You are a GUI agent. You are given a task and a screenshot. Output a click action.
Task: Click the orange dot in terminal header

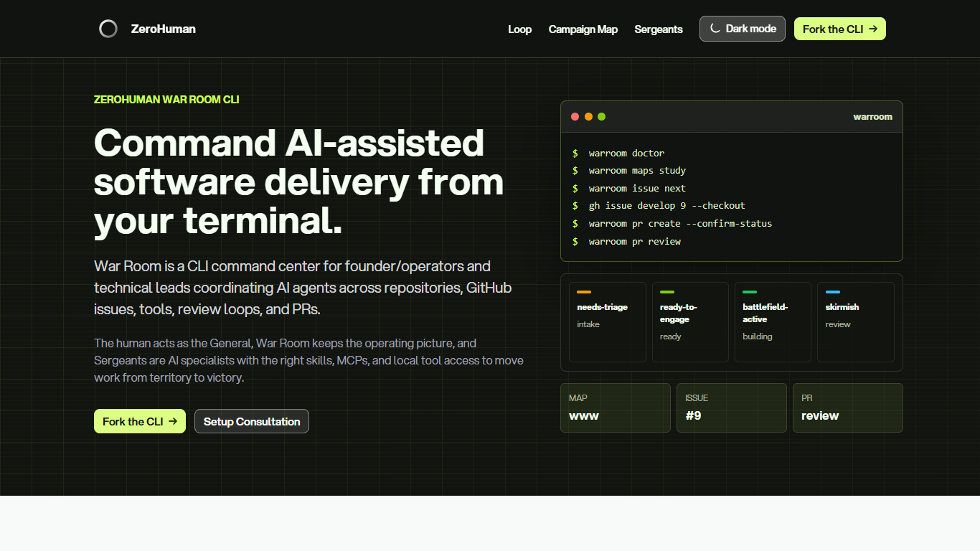588,116
